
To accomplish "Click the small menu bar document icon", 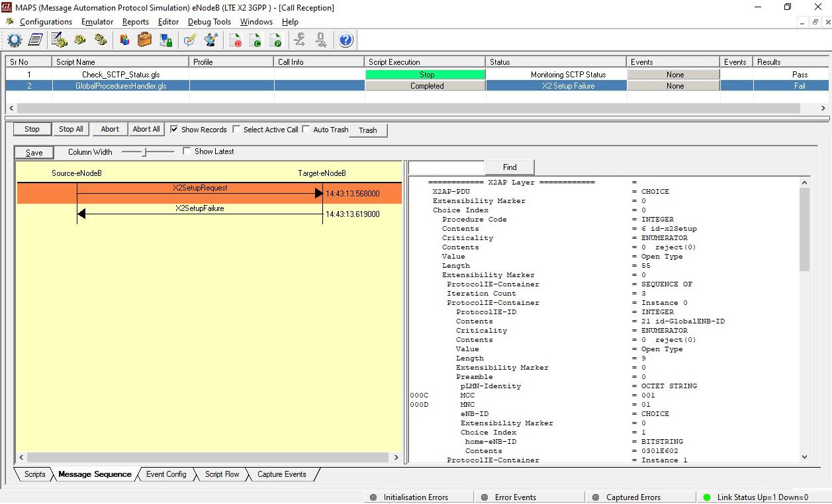I will point(9,22).
